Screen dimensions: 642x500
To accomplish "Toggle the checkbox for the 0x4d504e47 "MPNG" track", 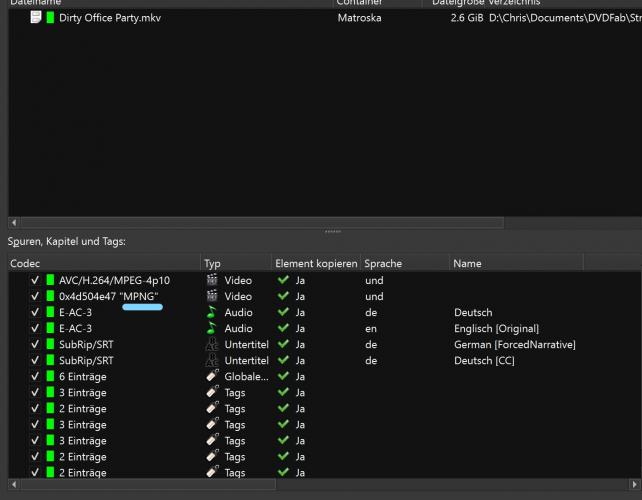I will (x=36, y=297).
